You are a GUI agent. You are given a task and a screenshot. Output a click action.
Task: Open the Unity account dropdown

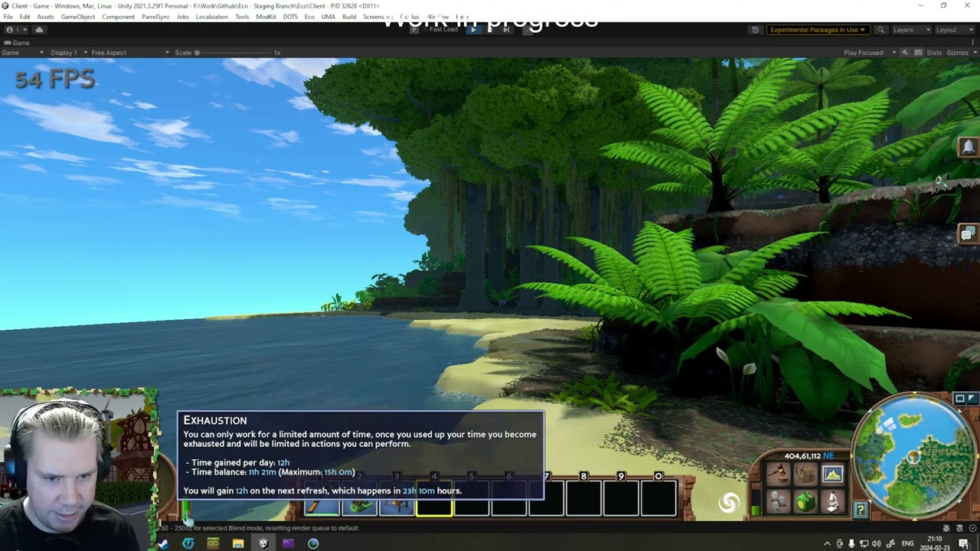click(15, 30)
